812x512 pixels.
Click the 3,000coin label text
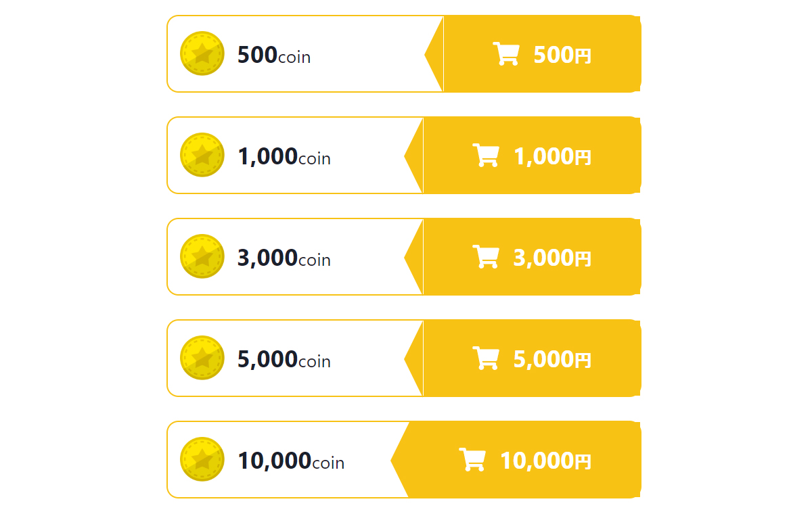[284, 258]
